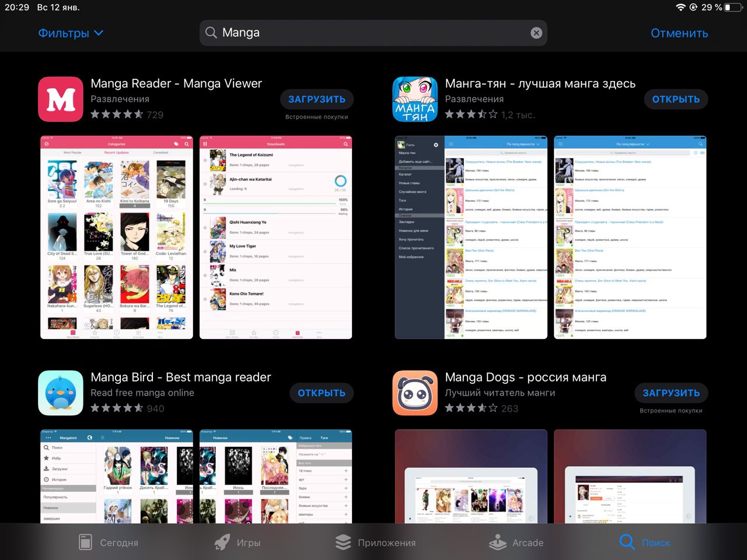Tap the Manga Reader star rating 729
This screenshot has height=560, width=747.
tap(127, 114)
